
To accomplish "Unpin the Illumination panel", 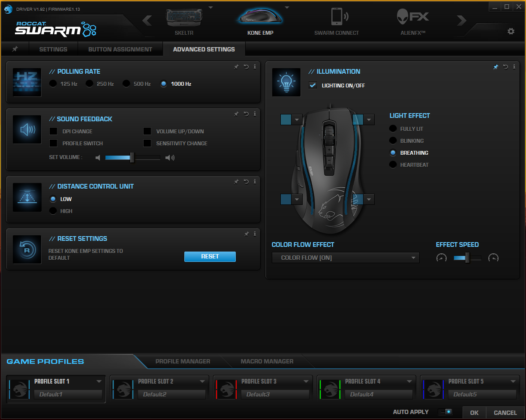I will [x=496, y=66].
